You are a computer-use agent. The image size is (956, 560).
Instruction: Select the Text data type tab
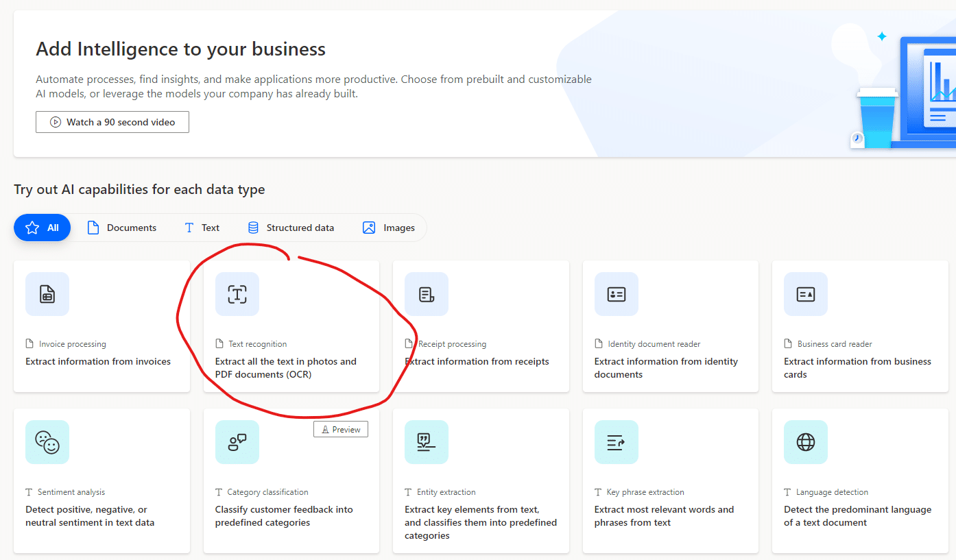202,228
